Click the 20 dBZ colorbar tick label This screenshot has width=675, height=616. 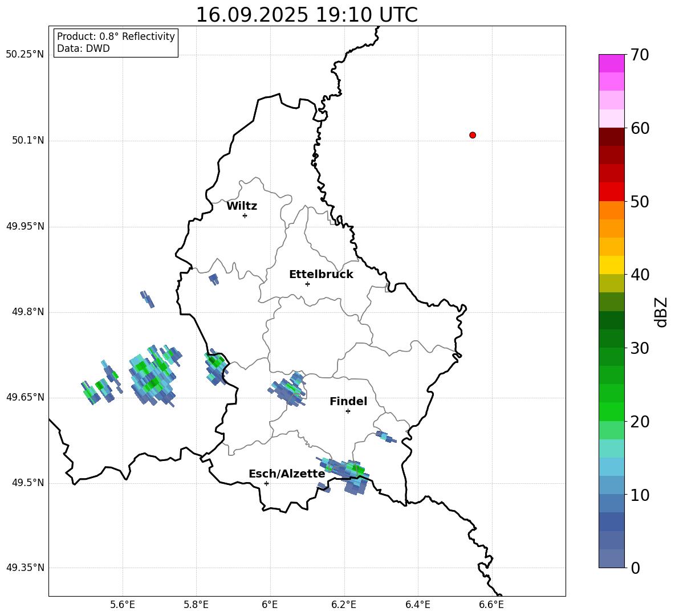[640, 422]
